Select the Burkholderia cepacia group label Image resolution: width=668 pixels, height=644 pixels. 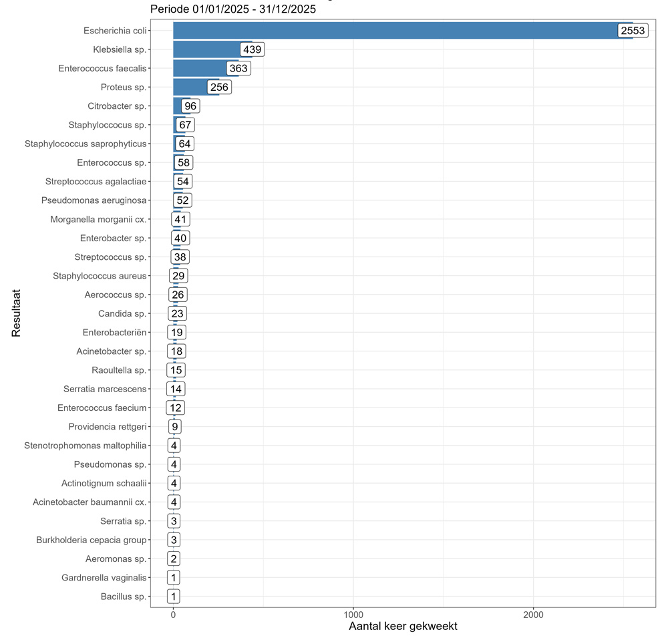pos(92,540)
